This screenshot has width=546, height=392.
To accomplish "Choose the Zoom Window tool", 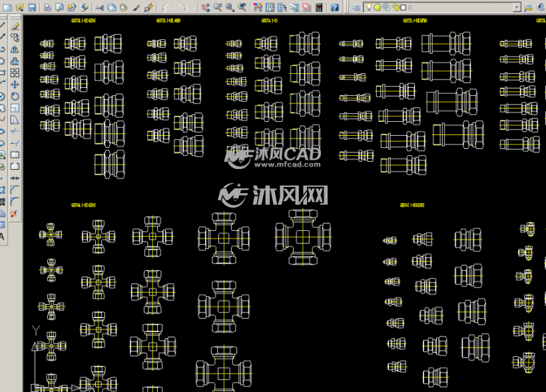I will click(x=230, y=7).
